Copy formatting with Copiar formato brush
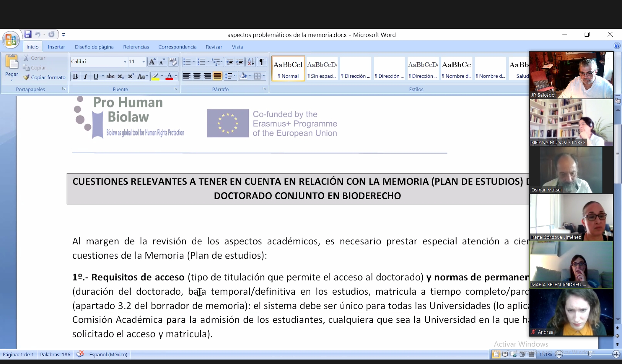This screenshot has height=364, width=622. click(44, 77)
